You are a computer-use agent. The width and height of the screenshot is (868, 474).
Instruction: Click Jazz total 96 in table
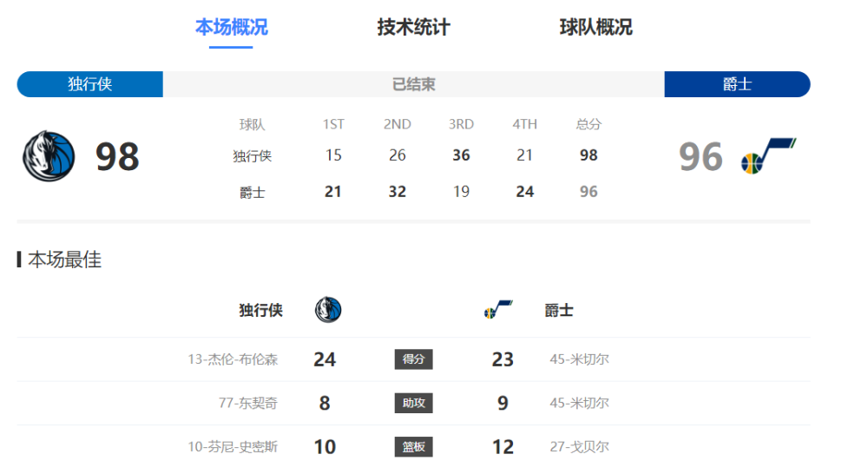click(x=589, y=192)
